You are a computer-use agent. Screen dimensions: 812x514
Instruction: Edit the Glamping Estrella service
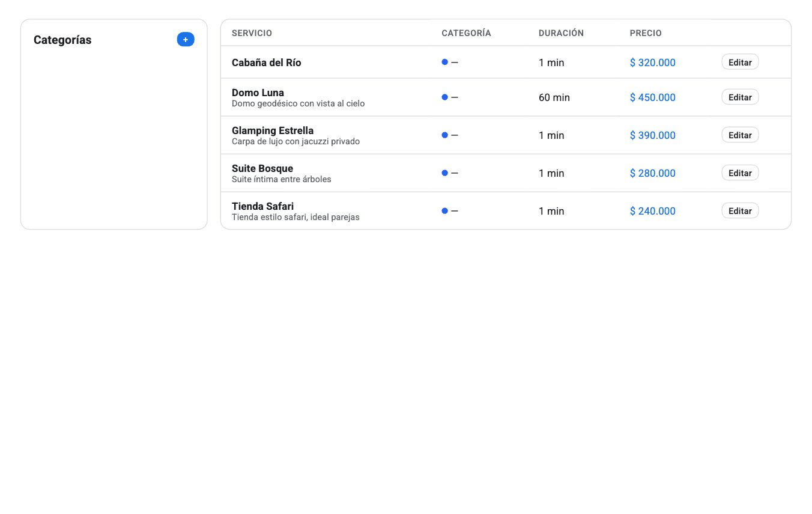(740, 135)
